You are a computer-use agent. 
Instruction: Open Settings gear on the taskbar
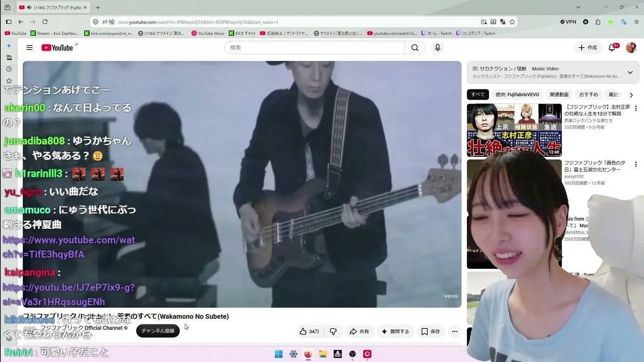coord(293,354)
